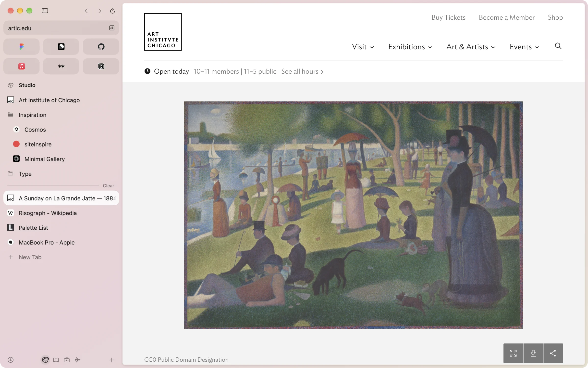588x368 pixels.
Task: Expand the Type folder
Action: click(x=61, y=174)
